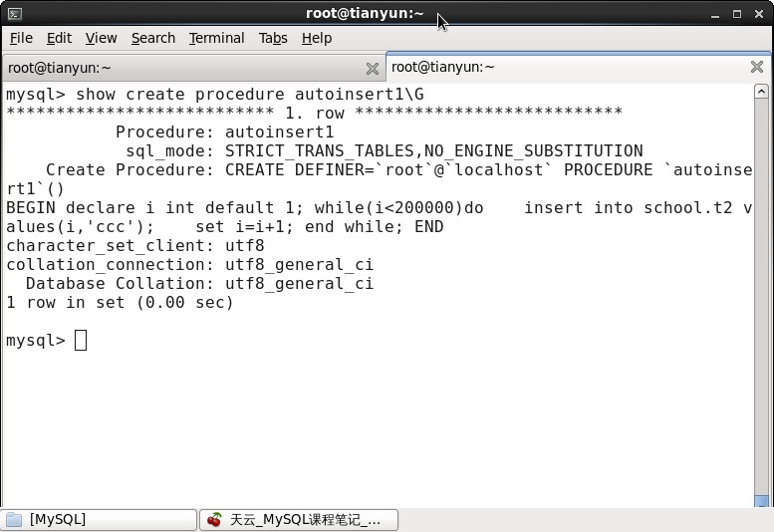Open the Edit menu
Viewport: 774px width, 532px height.
[59, 38]
